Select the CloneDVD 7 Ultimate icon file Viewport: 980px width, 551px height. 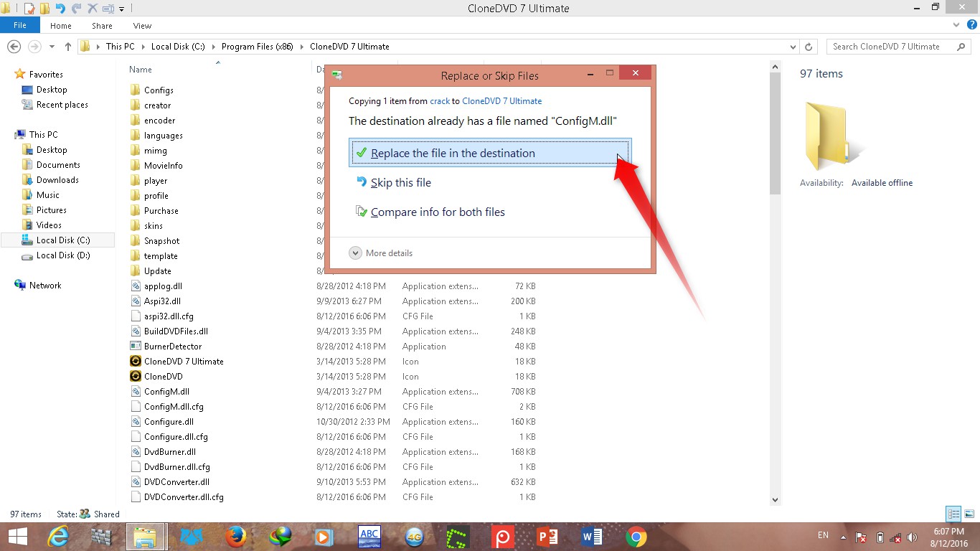pos(184,362)
